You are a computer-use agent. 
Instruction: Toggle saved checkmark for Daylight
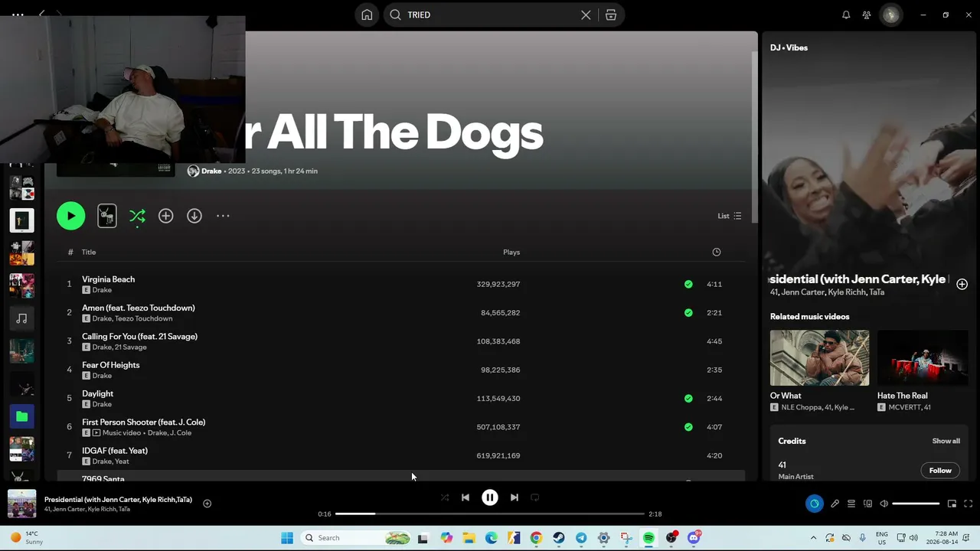click(688, 398)
